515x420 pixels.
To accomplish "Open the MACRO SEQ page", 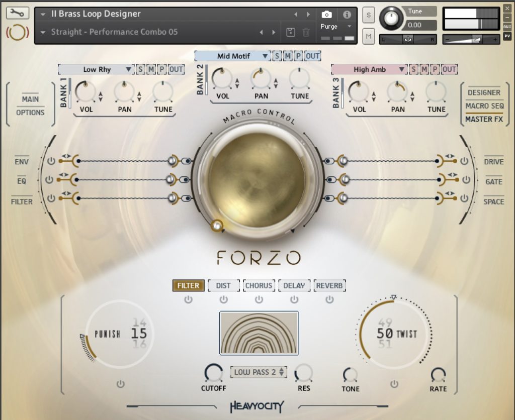I will point(484,106).
